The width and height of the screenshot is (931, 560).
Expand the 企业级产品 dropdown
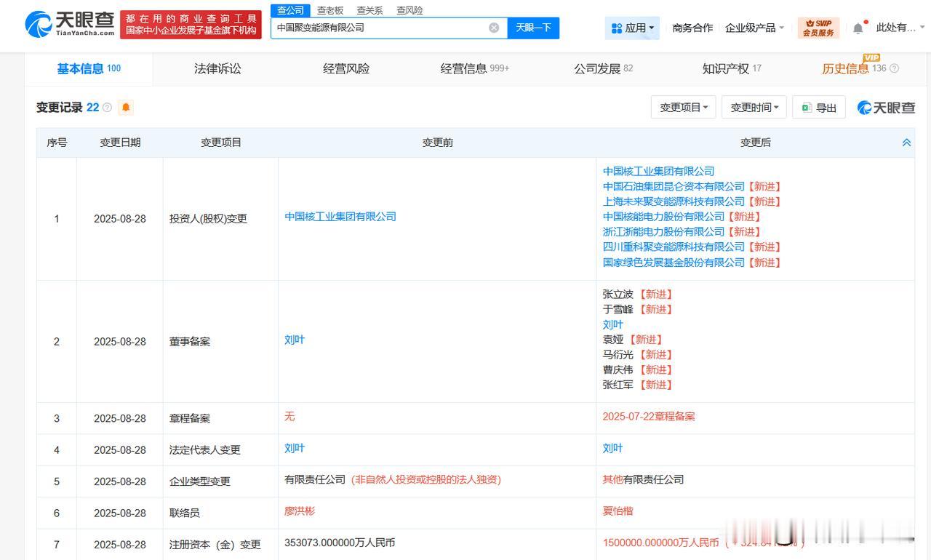(755, 28)
